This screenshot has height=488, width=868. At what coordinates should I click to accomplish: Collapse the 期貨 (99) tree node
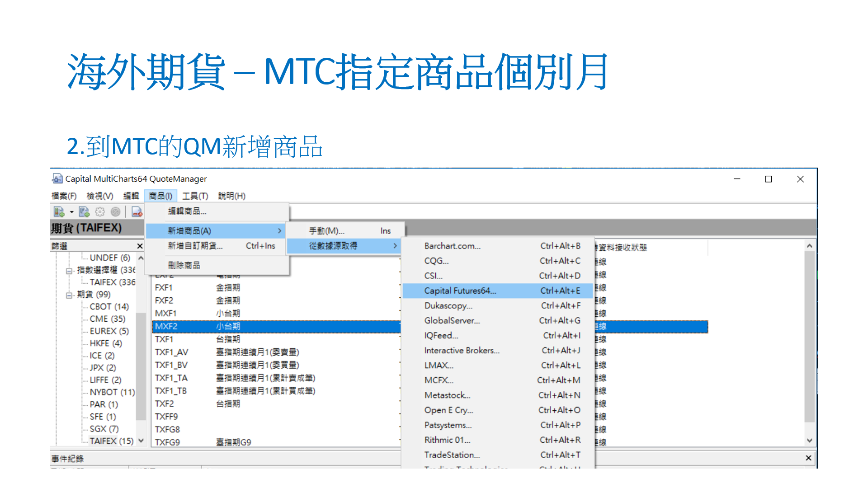(69, 295)
